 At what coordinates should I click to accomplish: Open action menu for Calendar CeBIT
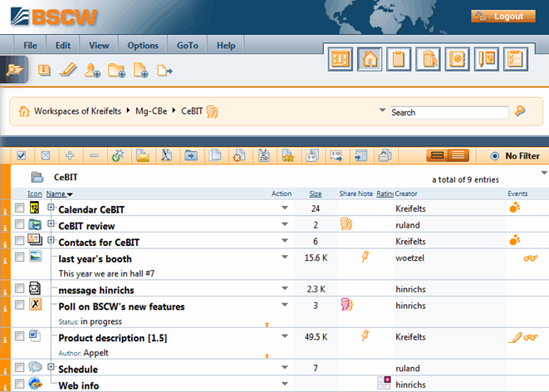[x=285, y=208]
